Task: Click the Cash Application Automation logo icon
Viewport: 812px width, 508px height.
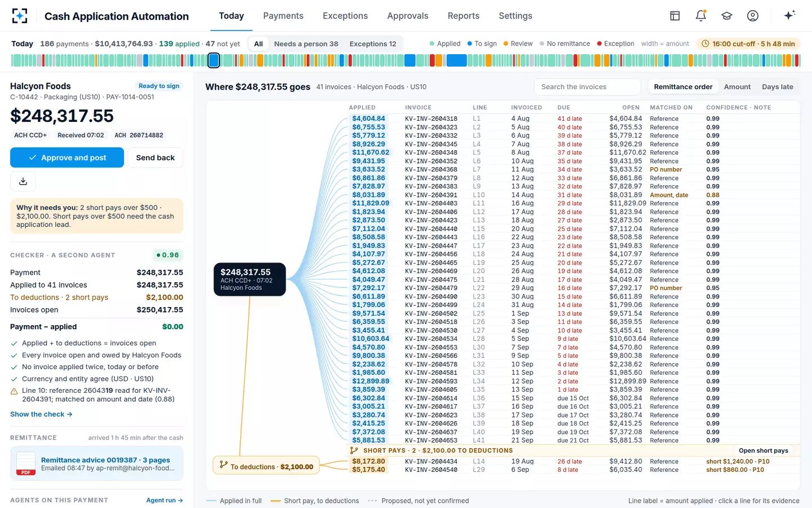Action: (20, 16)
